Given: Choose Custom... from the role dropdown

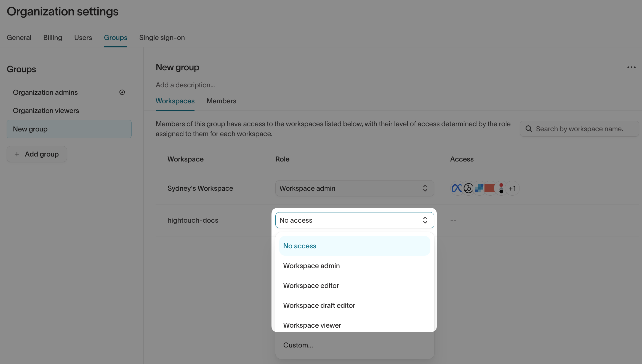Looking at the screenshot, I should 298,345.
